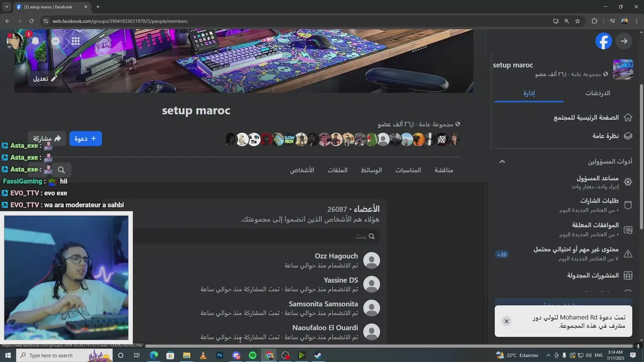The height and width of the screenshot is (362, 644).
Task: Open the الوسائط group tab
Action: [371, 170]
